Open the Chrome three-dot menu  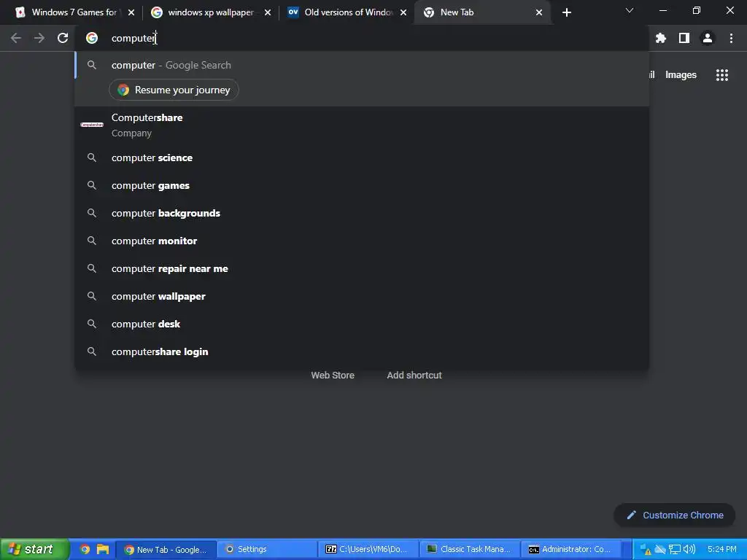coord(731,38)
